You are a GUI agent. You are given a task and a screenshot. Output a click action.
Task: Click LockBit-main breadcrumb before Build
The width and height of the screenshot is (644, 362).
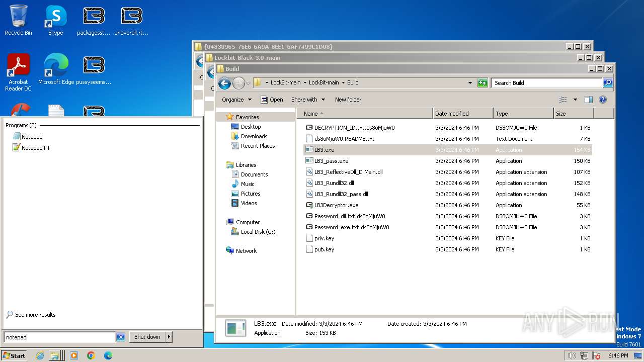coord(324,82)
